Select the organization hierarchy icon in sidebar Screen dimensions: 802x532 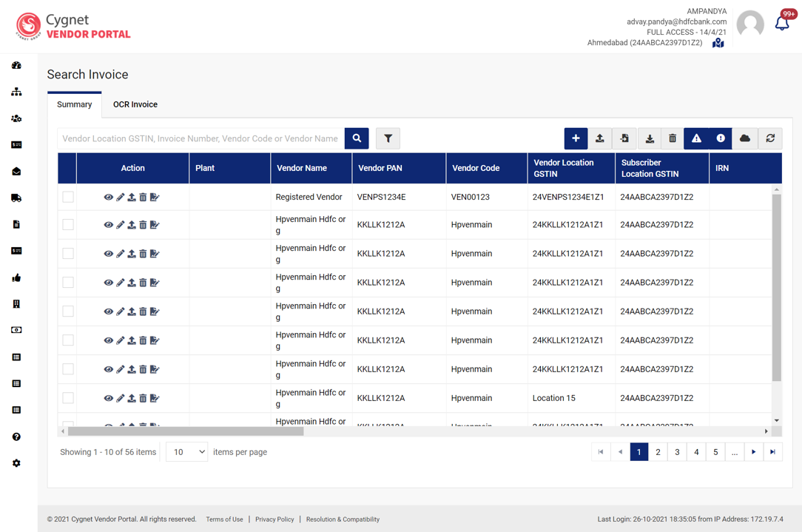(16, 92)
